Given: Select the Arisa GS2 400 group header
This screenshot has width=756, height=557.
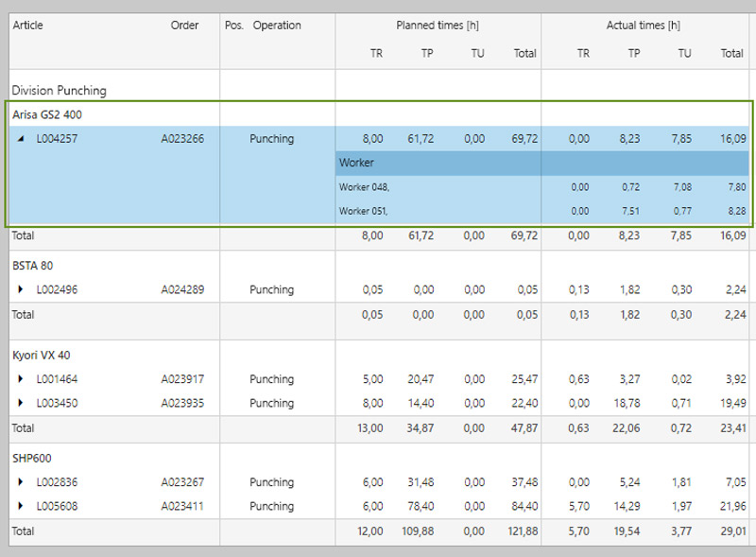Looking at the screenshot, I should (x=45, y=114).
